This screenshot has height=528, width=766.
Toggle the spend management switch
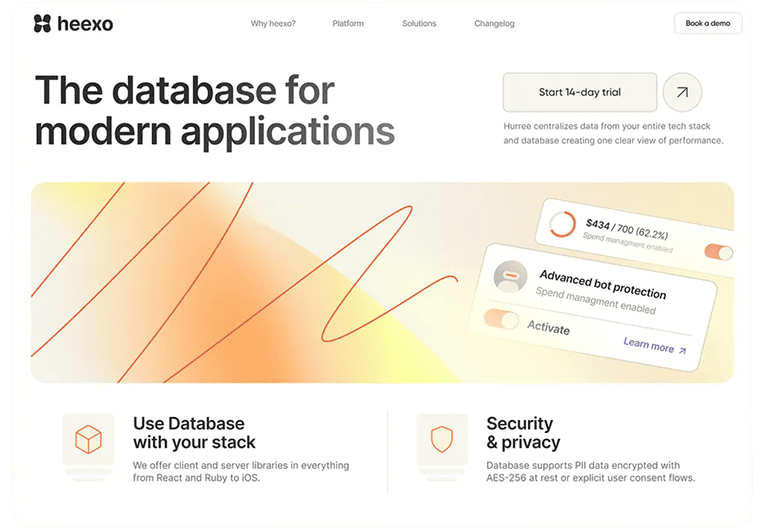point(718,252)
